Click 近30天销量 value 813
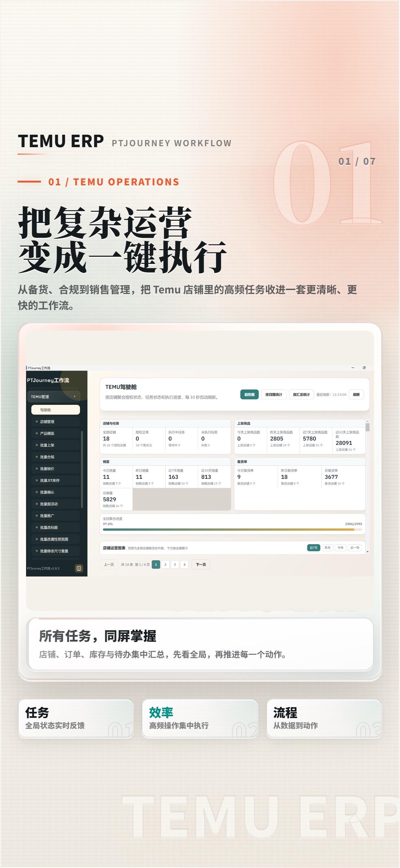Screen dimensions: 400x868 pyautogui.click(x=206, y=477)
